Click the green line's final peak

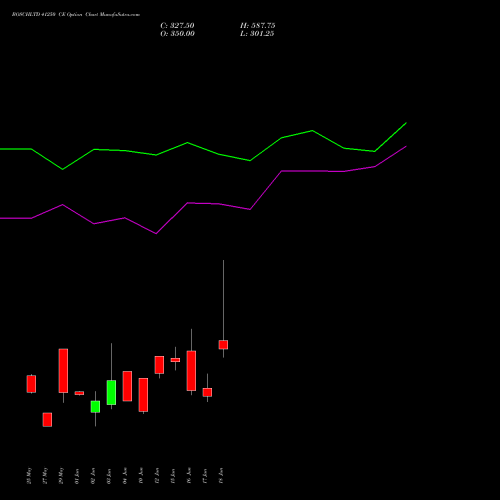[x=406, y=123]
